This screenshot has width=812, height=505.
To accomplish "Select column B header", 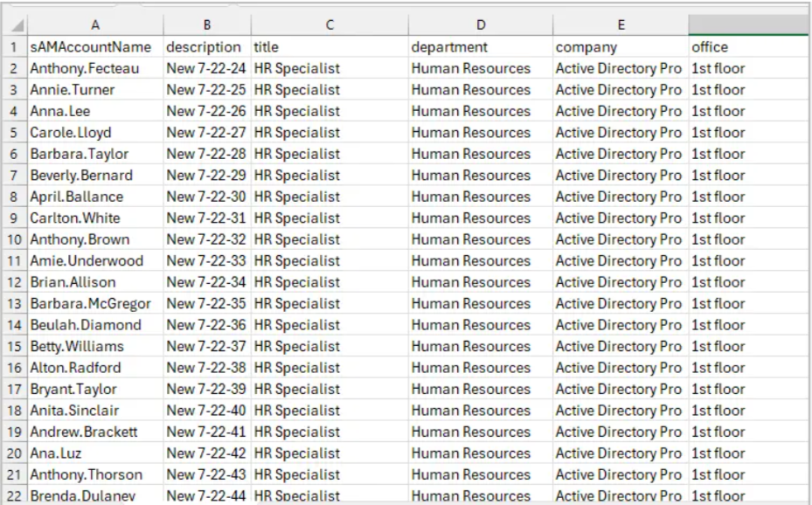I will coord(207,24).
